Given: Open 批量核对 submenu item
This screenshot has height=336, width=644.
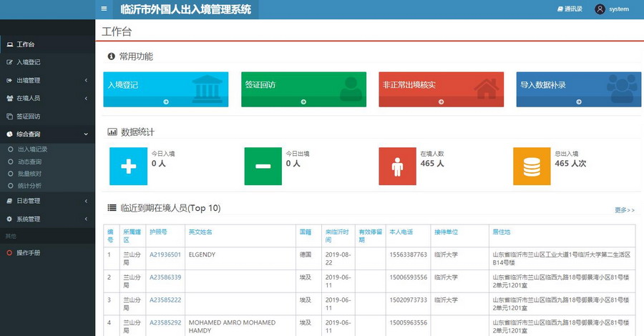Looking at the screenshot, I should (29, 174).
